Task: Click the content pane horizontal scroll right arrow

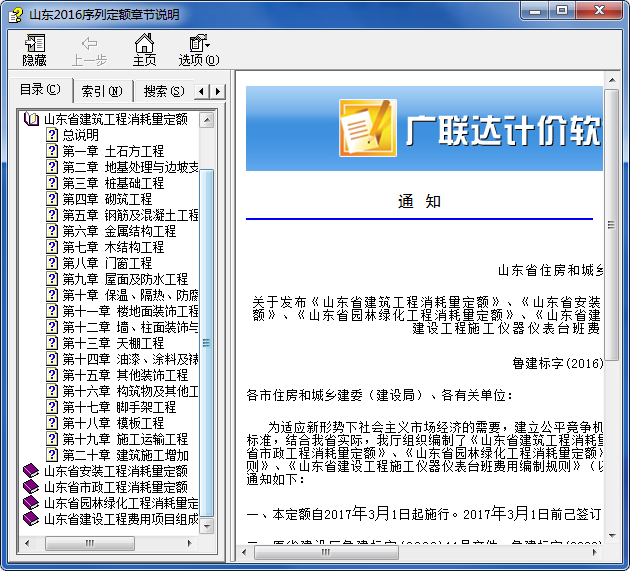Action: (x=595, y=553)
